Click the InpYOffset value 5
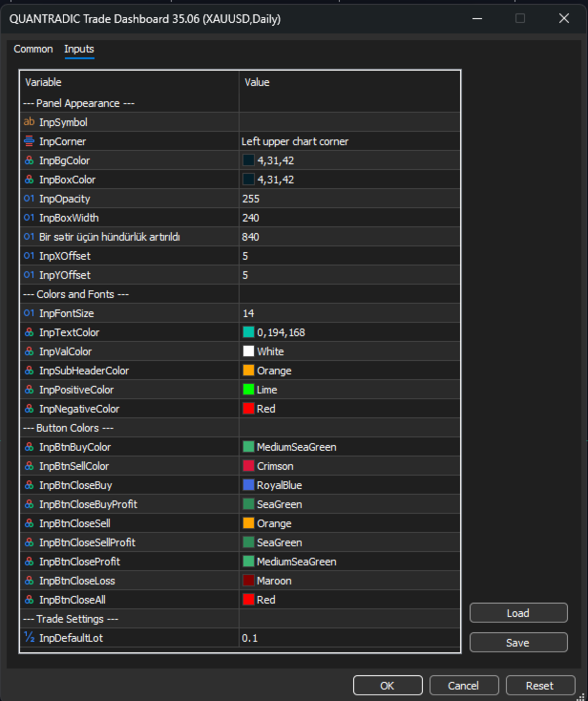588x701 pixels. pos(350,274)
